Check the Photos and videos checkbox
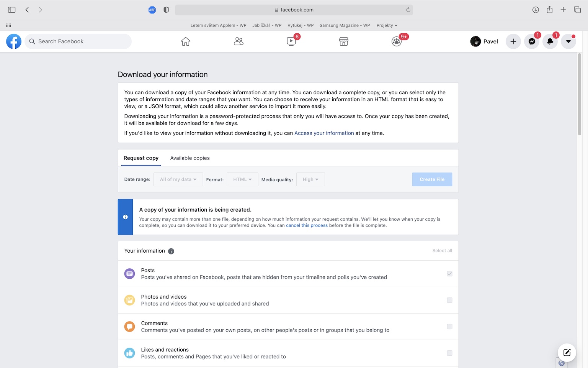The image size is (588, 368). [x=449, y=300]
